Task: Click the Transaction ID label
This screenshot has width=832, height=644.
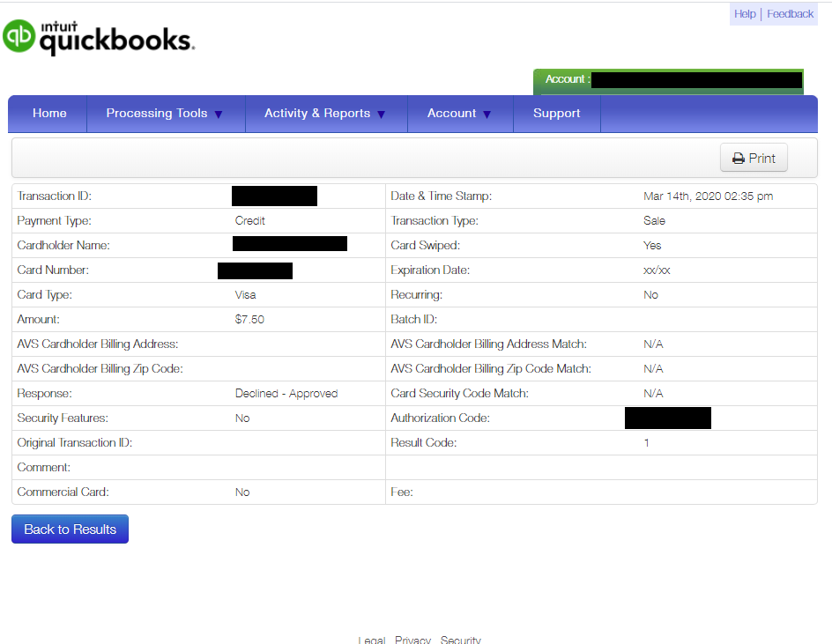Action: click(x=54, y=196)
